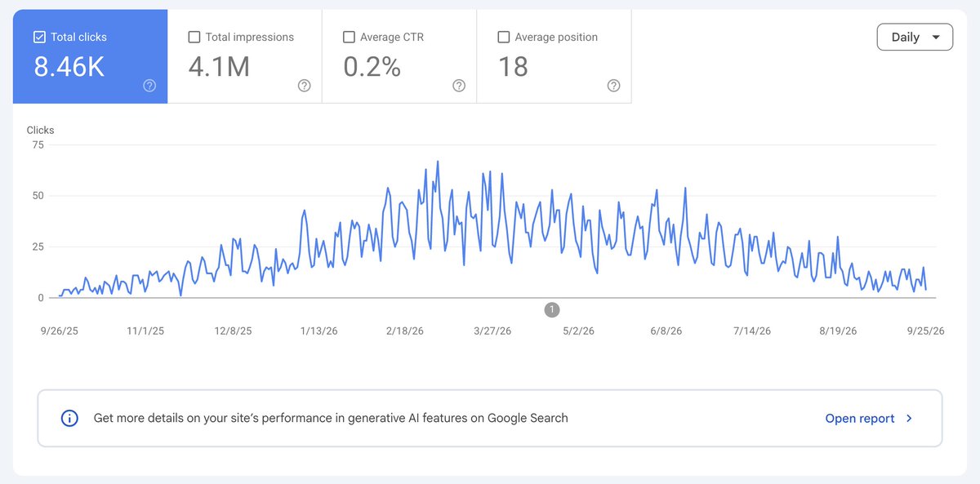The image size is (980, 484).
Task: Select the 4.1M impressions value
Action: click(219, 67)
